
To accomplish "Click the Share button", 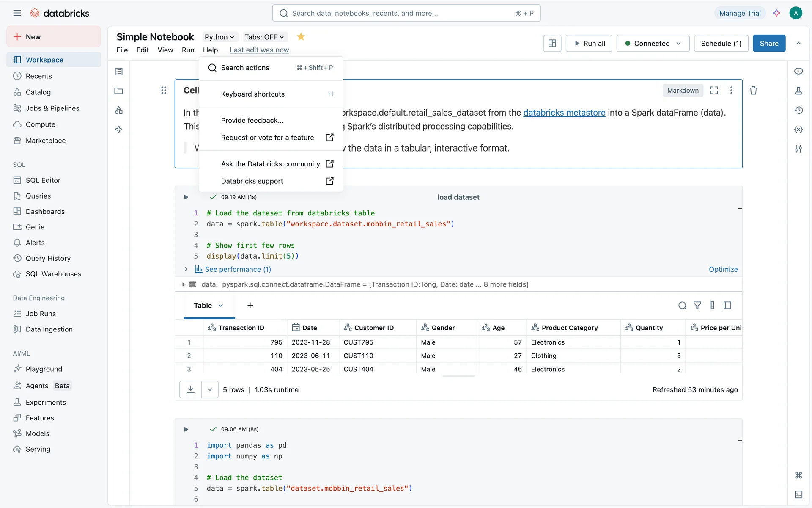I will click(x=769, y=43).
